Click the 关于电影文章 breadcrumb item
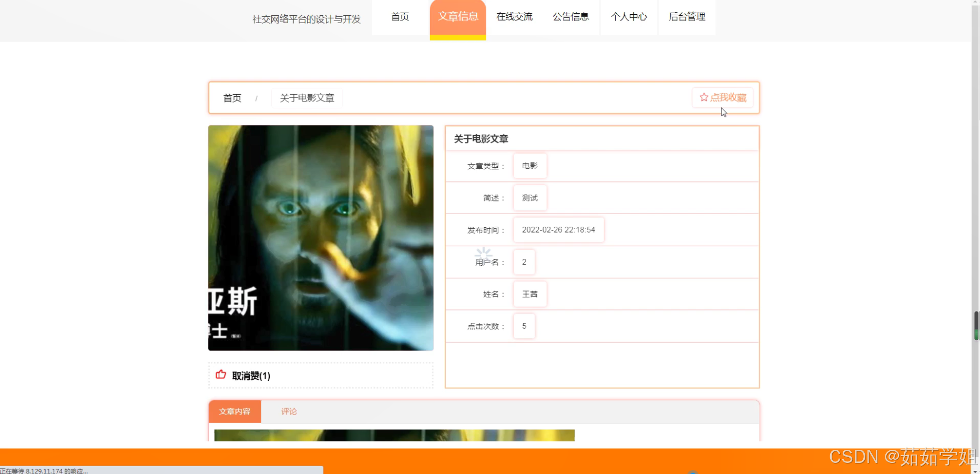 coord(307,98)
